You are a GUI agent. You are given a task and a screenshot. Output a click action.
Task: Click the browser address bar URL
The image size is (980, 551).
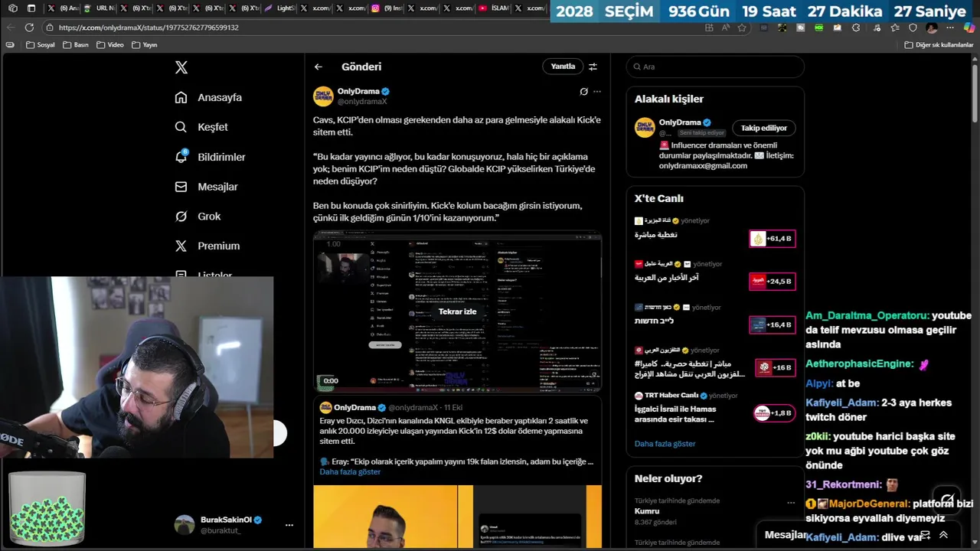149,28
